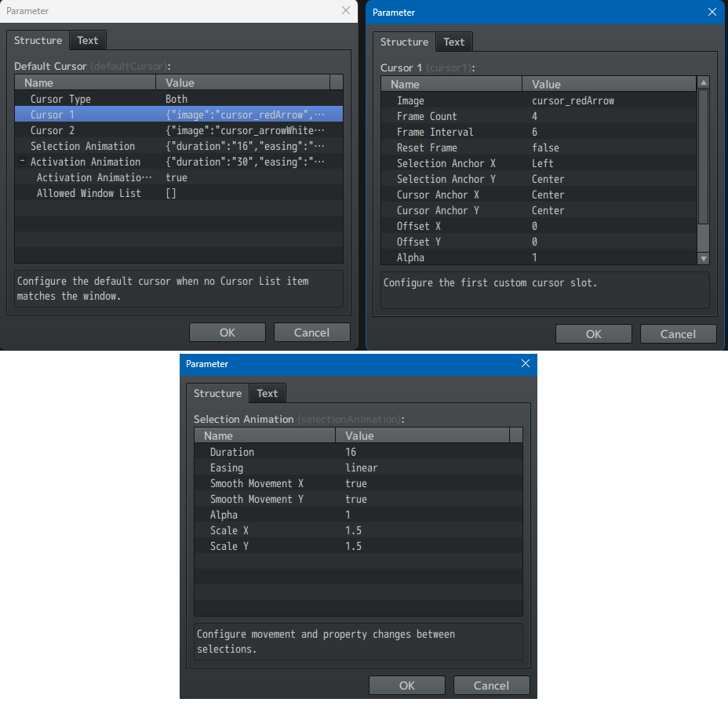Select the Image row cursor_redArrow
728x706 pixels.
coord(539,100)
